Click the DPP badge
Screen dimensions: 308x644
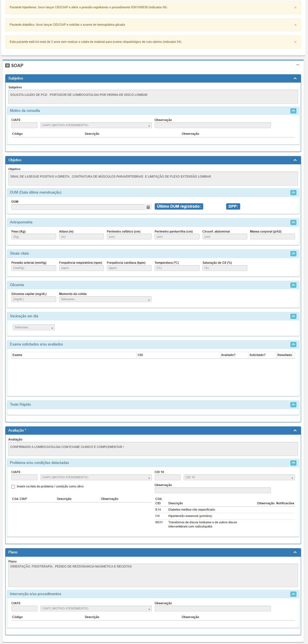click(x=233, y=207)
